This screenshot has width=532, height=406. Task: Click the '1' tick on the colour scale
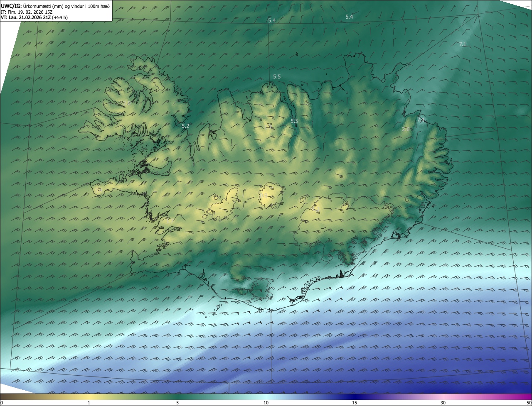[x=89, y=403]
